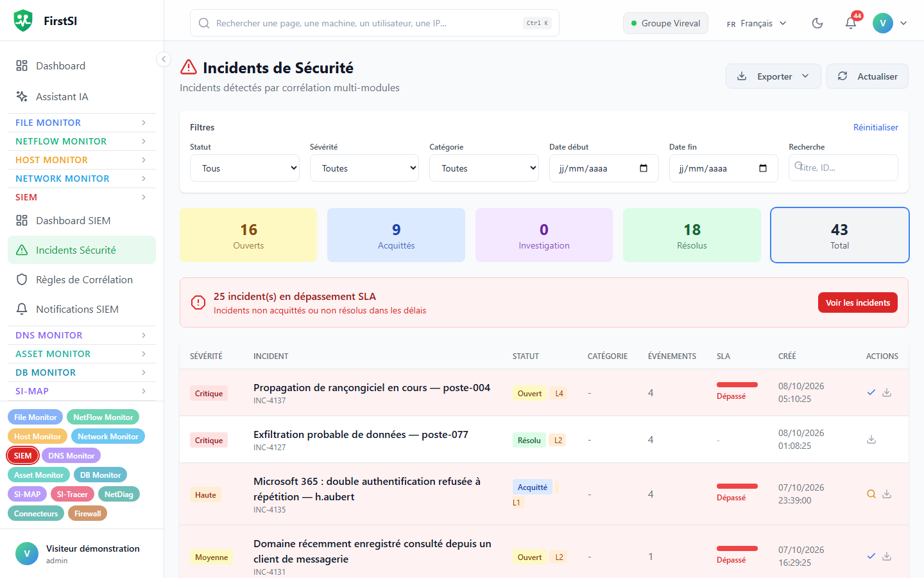The image size is (924, 578).
Task: Filter by the 16 Ouverts card
Action: coord(248,235)
